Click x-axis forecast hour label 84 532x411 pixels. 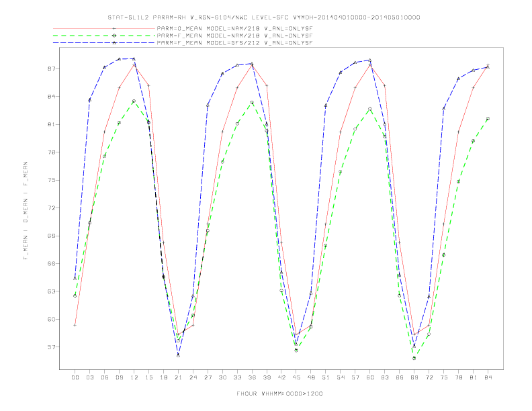pyautogui.click(x=488, y=377)
